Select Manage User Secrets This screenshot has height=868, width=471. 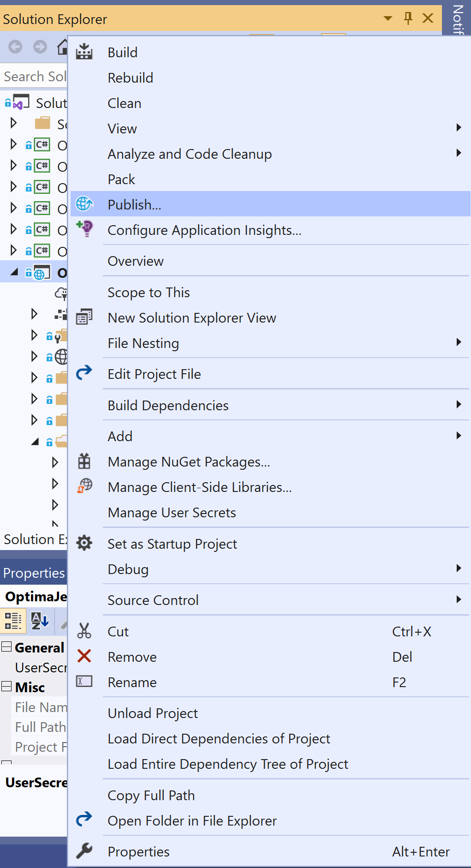(270, 512)
